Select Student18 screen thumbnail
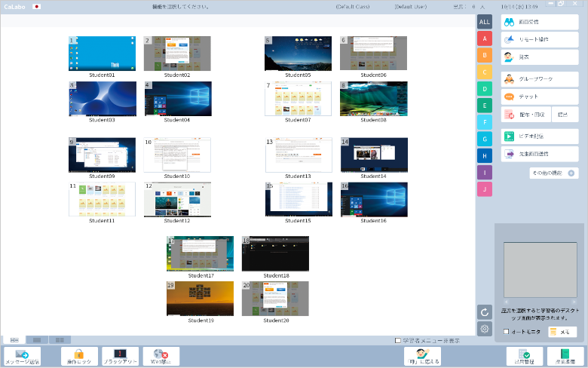This screenshot has height=368, width=588. 275,253
